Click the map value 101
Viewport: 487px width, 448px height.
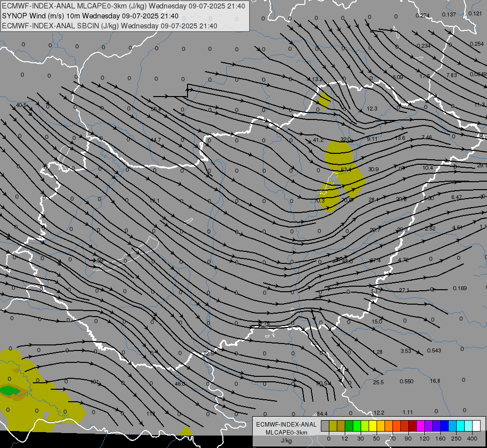click(95, 382)
